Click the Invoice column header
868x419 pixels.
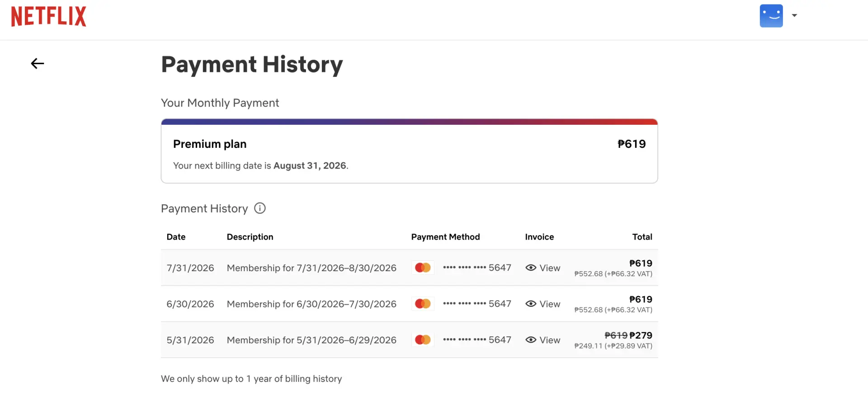(539, 237)
